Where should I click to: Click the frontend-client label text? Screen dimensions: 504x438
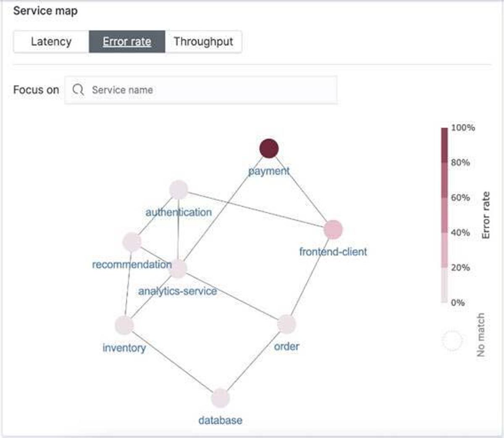tap(333, 252)
